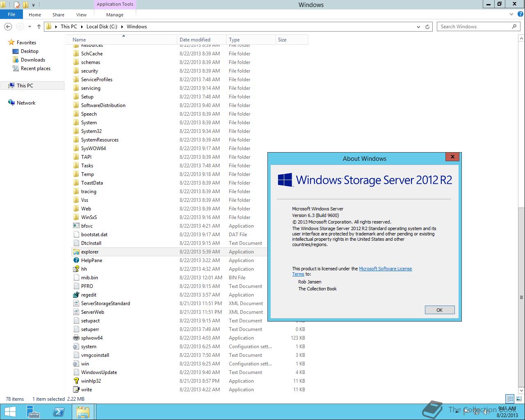Sort by the Size column header
This screenshot has width=525, height=420.
(292, 40)
